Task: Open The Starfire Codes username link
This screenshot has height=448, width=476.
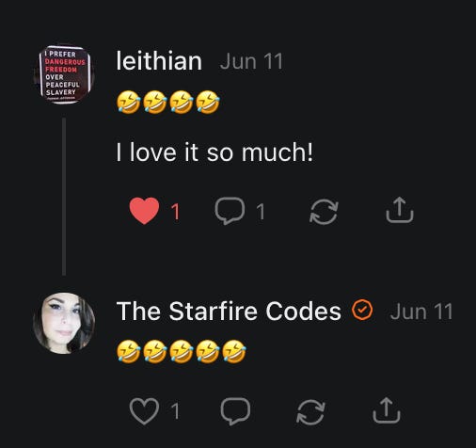Action: (x=229, y=312)
